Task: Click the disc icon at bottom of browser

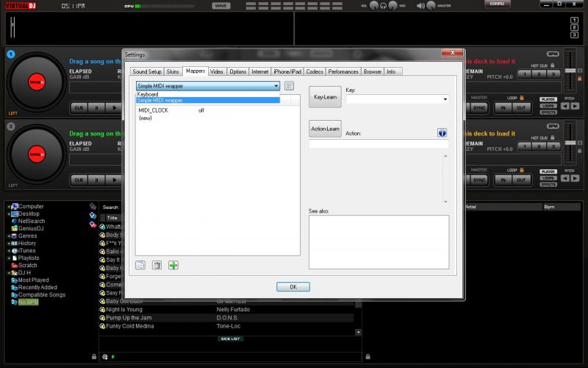Action: [105, 357]
